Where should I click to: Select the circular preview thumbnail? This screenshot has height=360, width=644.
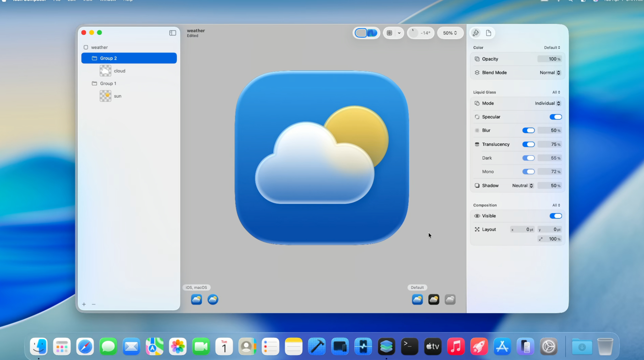tap(213, 299)
